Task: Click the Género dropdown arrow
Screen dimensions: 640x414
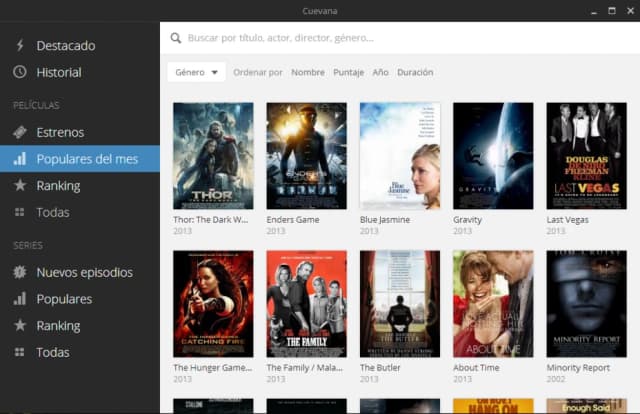Action: tap(214, 73)
